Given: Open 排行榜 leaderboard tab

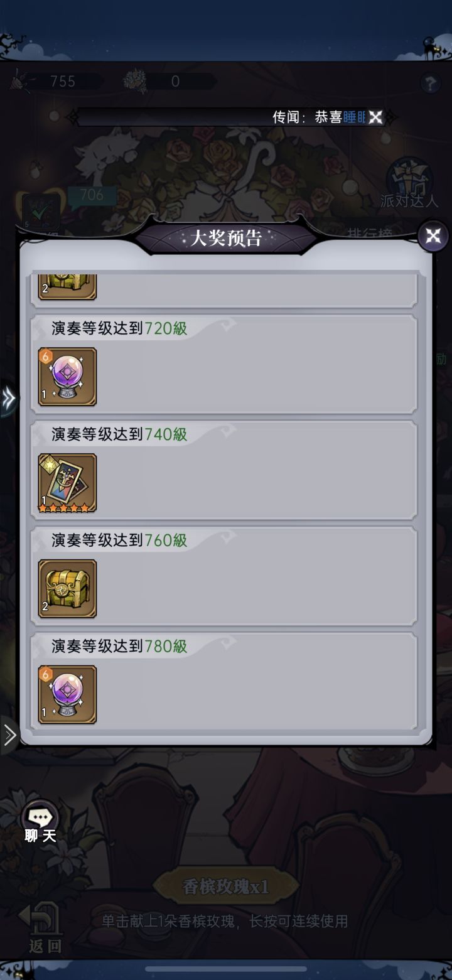Looking at the screenshot, I should click(x=370, y=233).
